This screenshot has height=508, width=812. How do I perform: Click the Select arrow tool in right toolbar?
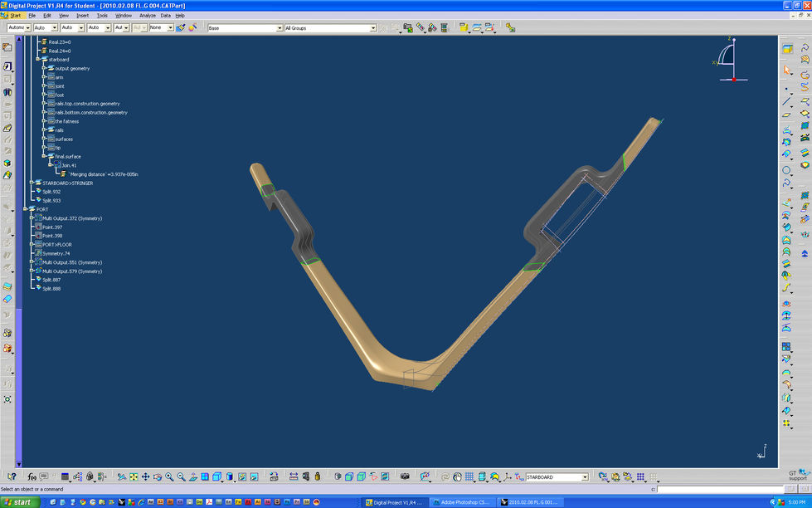tap(787, 70)
